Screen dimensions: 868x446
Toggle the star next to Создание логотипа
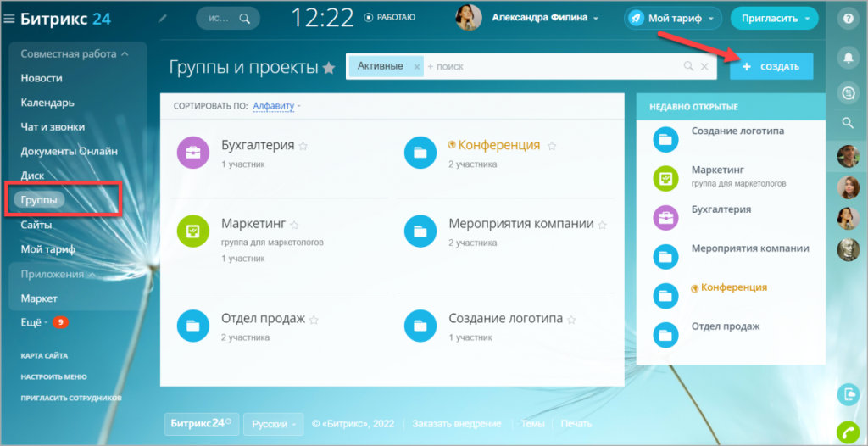pos(572,320)
